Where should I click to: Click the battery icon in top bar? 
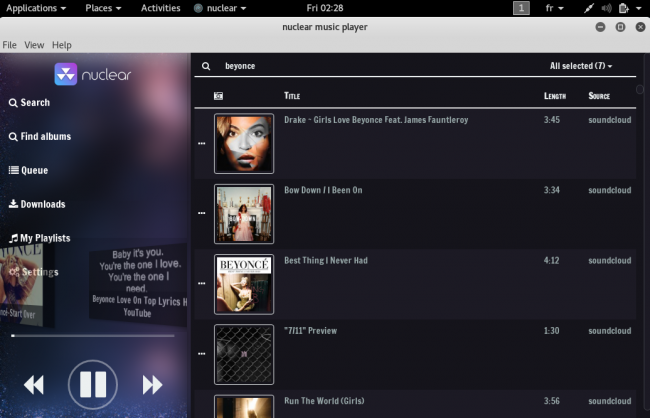pyautogui.click(x=623, y=8)
